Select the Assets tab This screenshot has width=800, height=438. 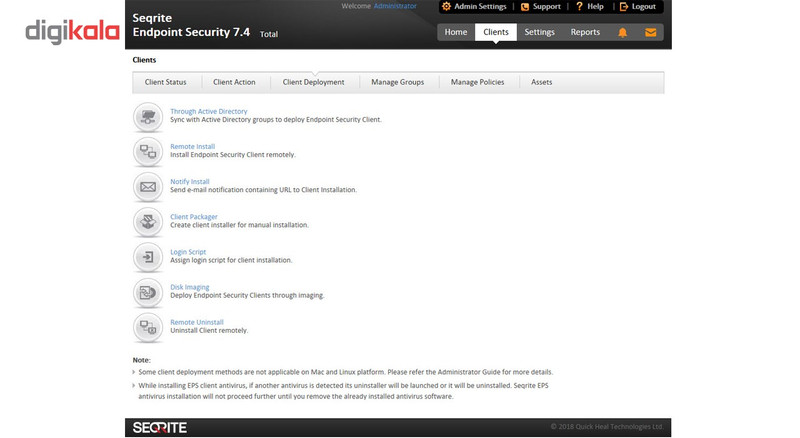click(x=541, y=82)
